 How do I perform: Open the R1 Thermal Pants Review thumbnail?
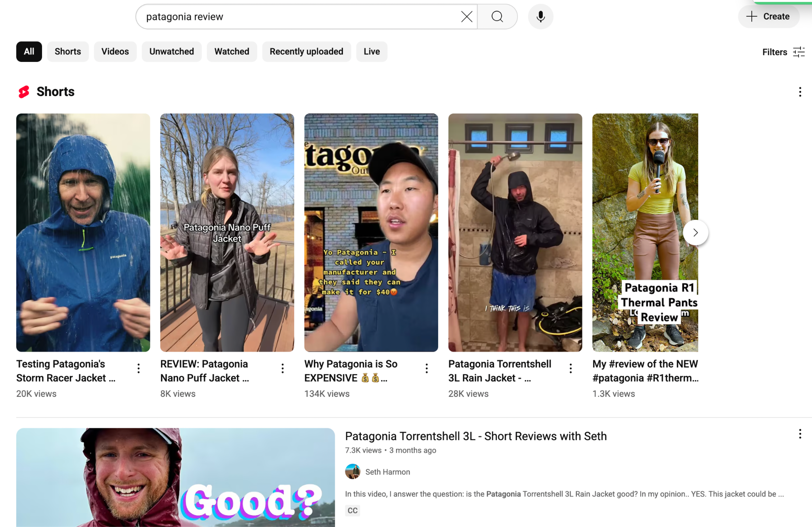point(645,233)
